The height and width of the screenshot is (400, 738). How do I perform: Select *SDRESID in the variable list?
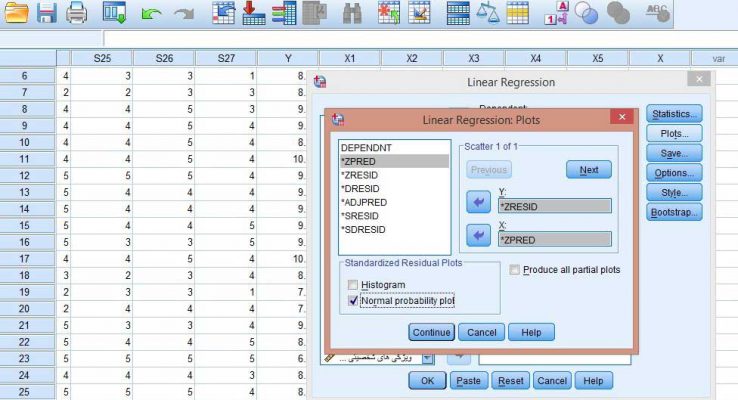(394, 230)
